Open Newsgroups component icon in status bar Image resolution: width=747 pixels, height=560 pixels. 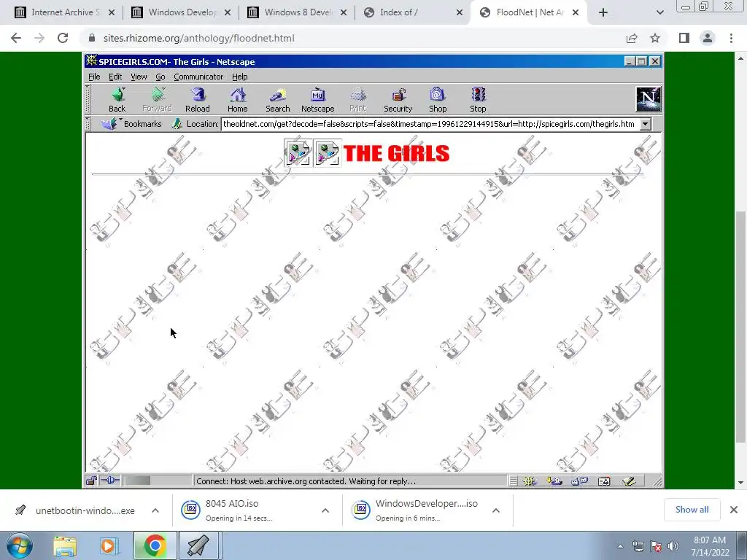pos(579,481)
